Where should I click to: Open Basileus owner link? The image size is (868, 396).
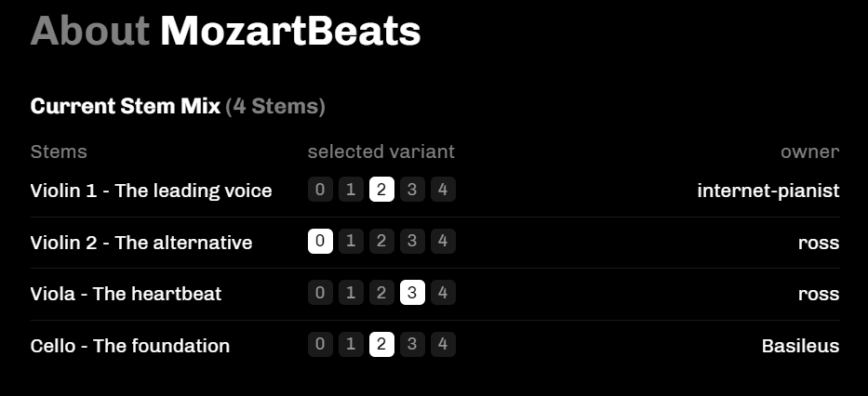tap(800, 346)
